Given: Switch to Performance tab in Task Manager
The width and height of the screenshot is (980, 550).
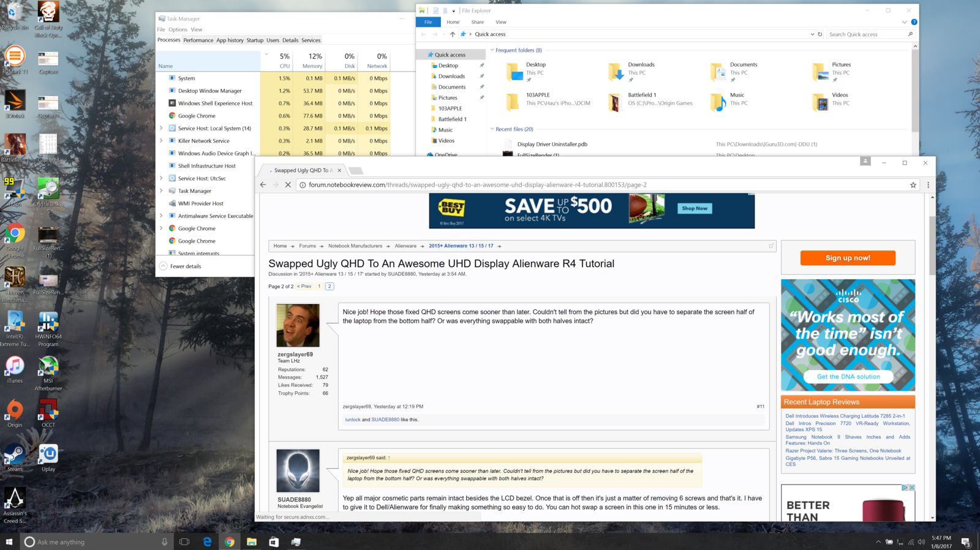Looking at the screenshot, I should click(198, 40).
